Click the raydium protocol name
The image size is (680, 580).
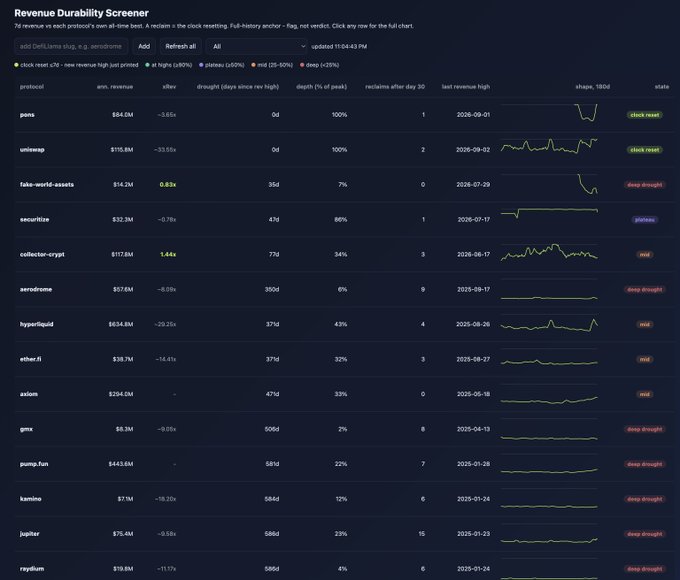(32, 569)
